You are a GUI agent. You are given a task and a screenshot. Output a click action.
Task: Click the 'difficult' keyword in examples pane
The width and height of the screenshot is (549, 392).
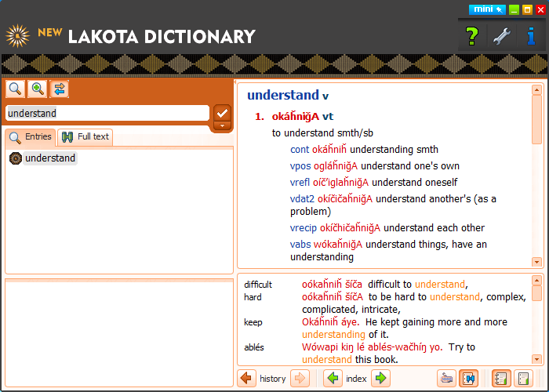(x=258, y=285)
